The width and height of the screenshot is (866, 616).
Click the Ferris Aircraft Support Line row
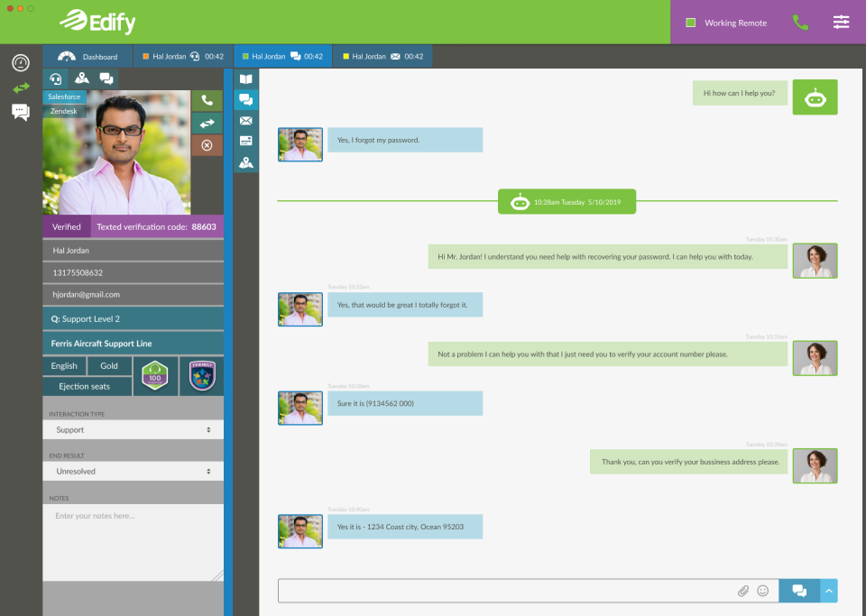click(x=134, y=344)
